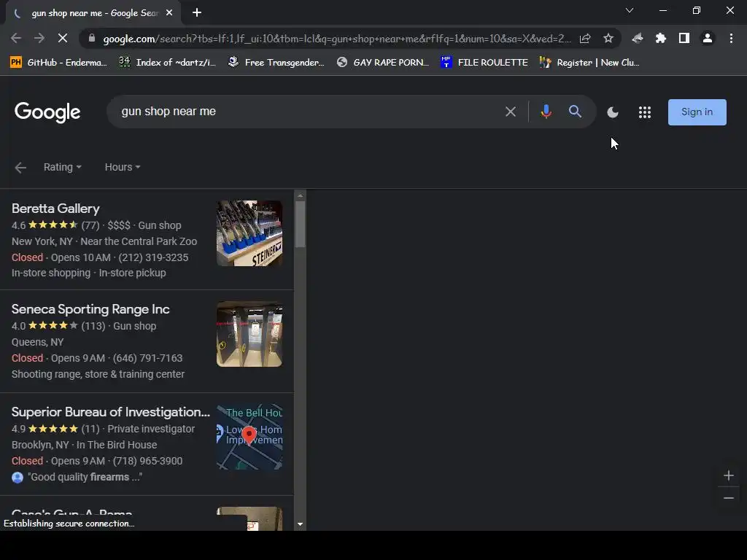The width and height of the screenshot is (747, 560).
Task: Open the GitHub - Enderma bookmark
Action: click(58, 63)
